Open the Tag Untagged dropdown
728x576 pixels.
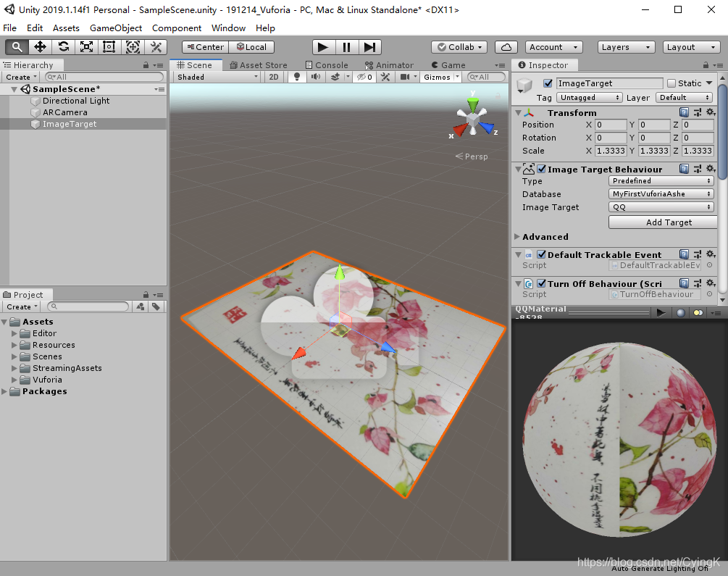tap(590, 98)
